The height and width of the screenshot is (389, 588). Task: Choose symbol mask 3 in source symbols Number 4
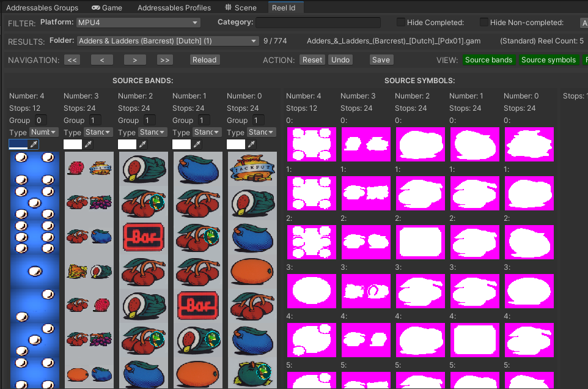pos(312,291)
